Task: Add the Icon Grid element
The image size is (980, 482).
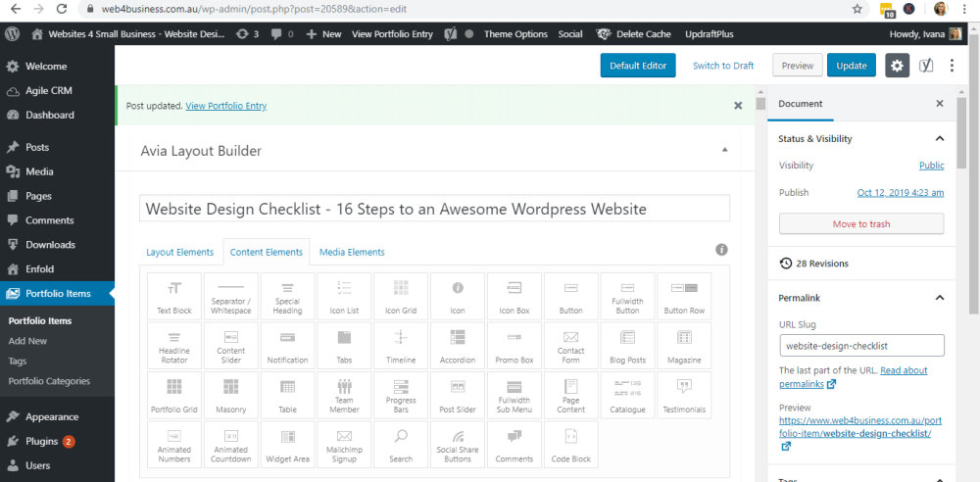Action: click(x=401, y=296)
